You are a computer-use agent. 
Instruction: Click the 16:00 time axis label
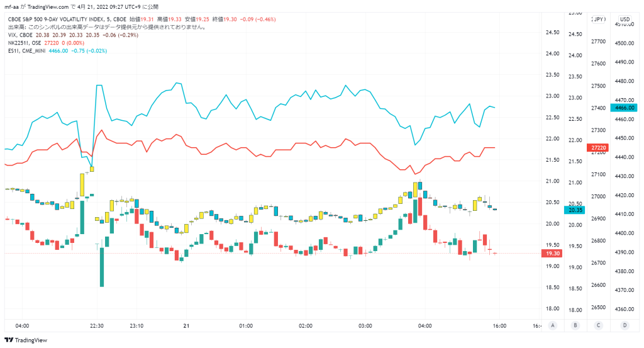coord(499,326)
